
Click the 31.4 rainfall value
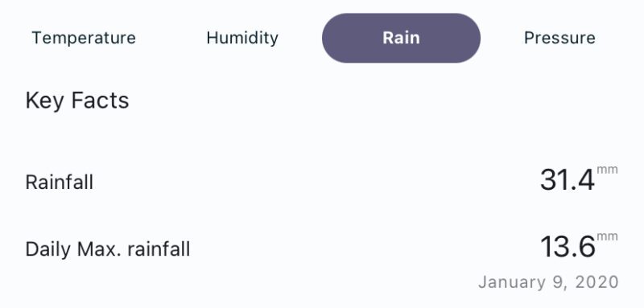coord(568,180)
